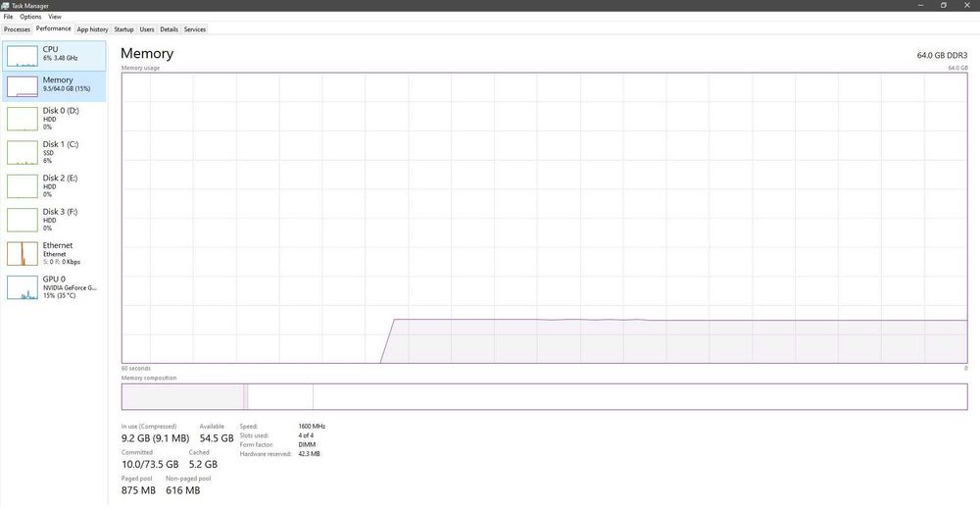Close the Task Manager window
This screenshot has height=509, width=980.
pos(967,6)
